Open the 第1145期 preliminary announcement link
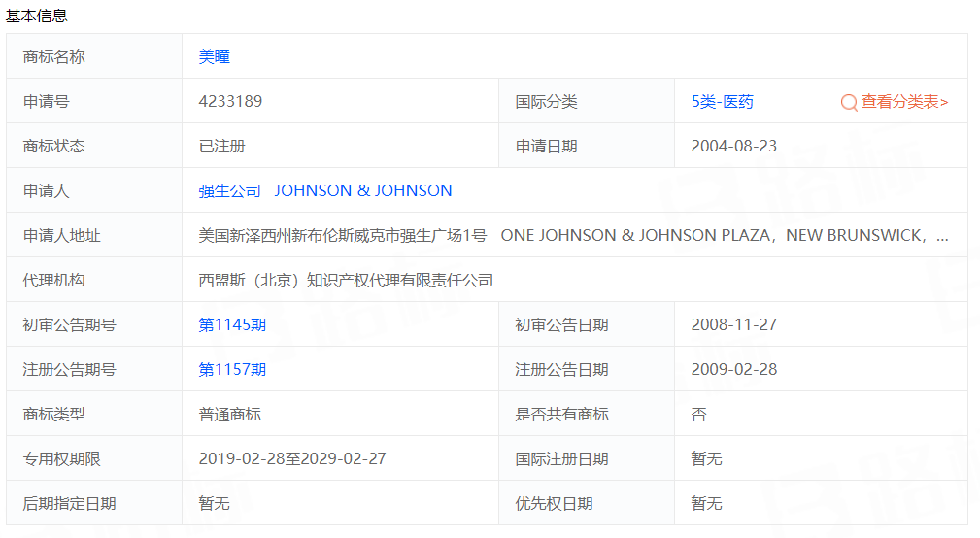This screenshot has width=980, height=538. click(232, 325)
